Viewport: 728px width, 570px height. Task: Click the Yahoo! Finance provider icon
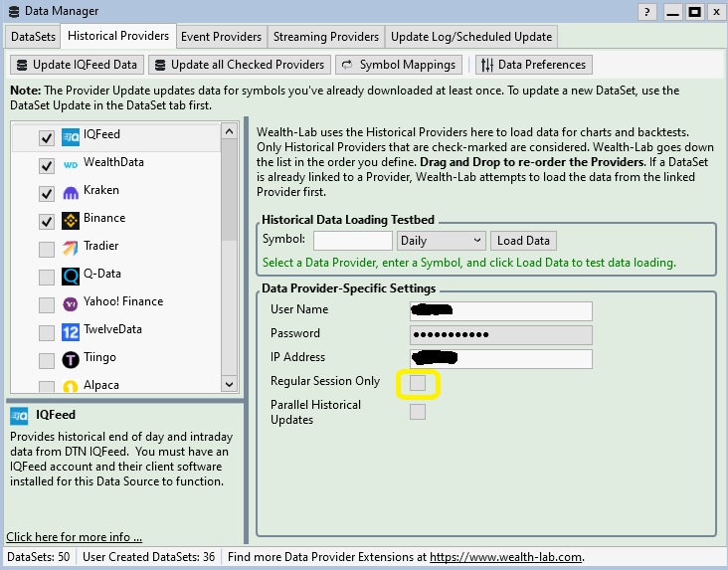tap(72, 303)
